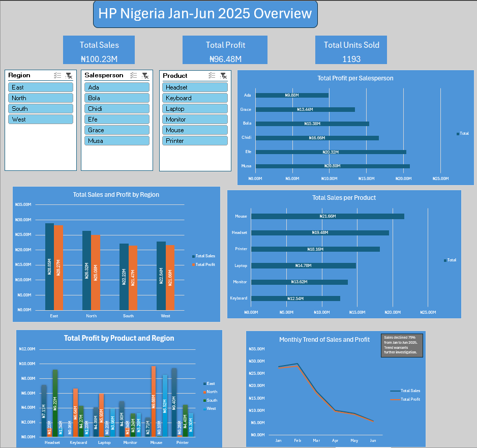Clear the Product slicer filter
The image size is (477, 448).
point(224,76)
